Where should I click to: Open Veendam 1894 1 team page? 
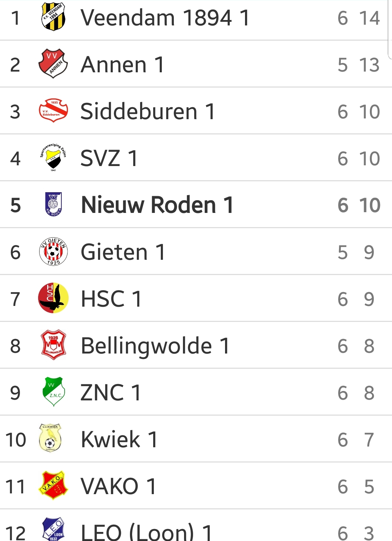(165, 17)
